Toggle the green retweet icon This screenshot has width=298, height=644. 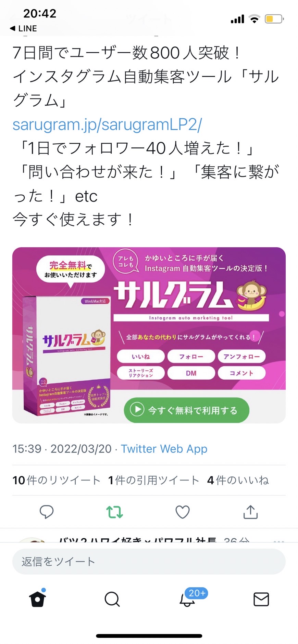point(114,512)
